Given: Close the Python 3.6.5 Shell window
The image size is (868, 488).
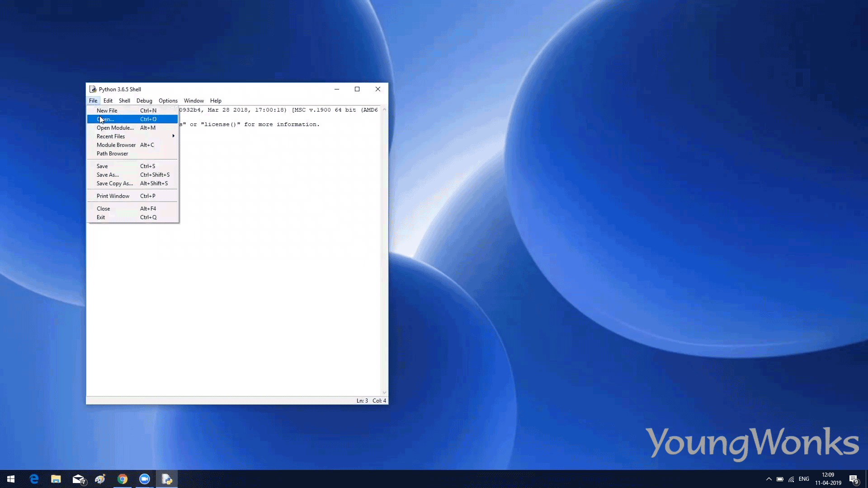Looking at the screenshot, I should (378, 89).
